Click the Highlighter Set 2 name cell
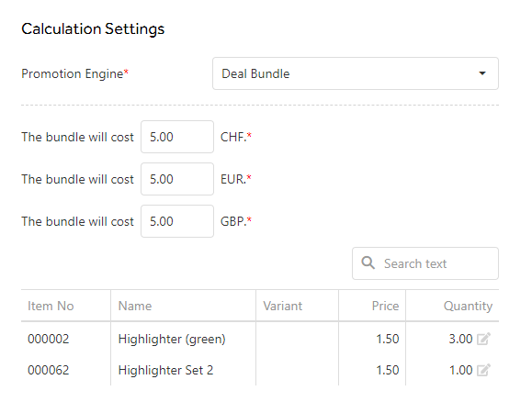Viewport: 532px width, 402px height. coord(165,370)
